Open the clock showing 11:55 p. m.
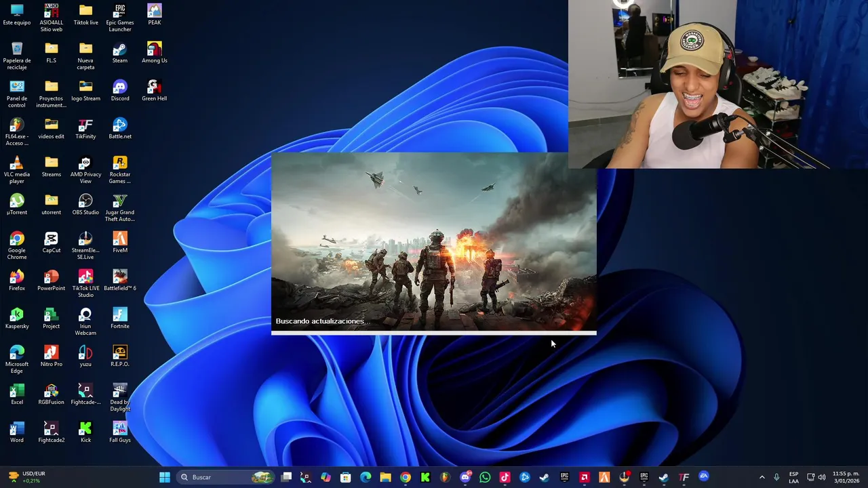 coord(846,477)
